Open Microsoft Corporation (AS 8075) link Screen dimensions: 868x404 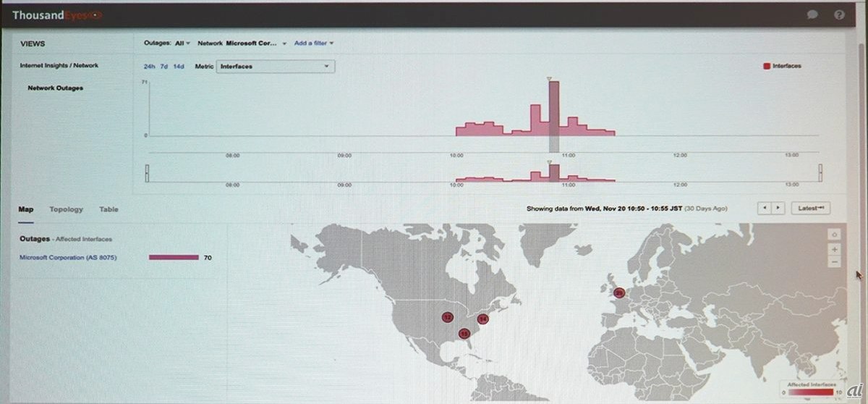68,257
